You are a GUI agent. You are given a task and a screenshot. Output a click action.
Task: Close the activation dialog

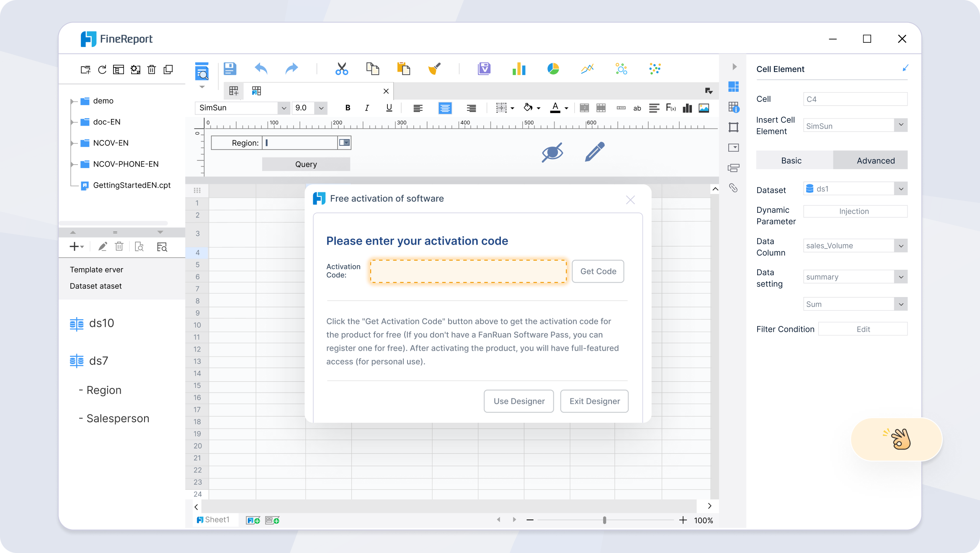(630, 200)
